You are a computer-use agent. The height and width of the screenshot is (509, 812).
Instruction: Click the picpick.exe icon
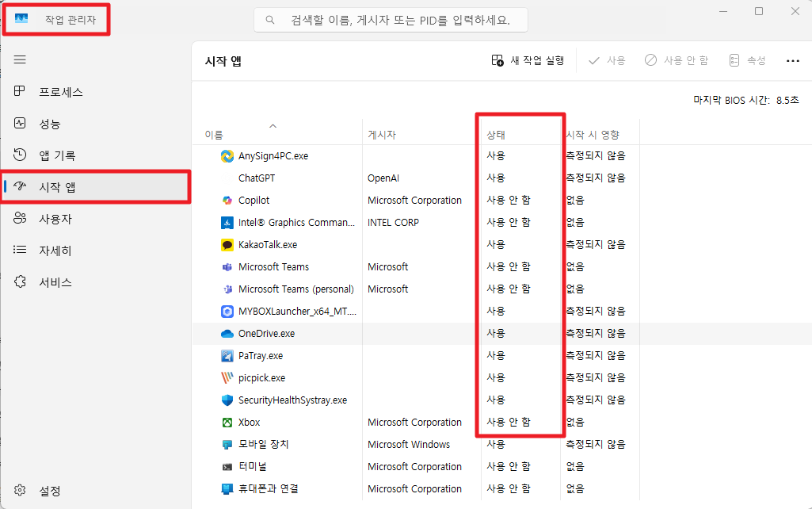(x=227, y=378)
